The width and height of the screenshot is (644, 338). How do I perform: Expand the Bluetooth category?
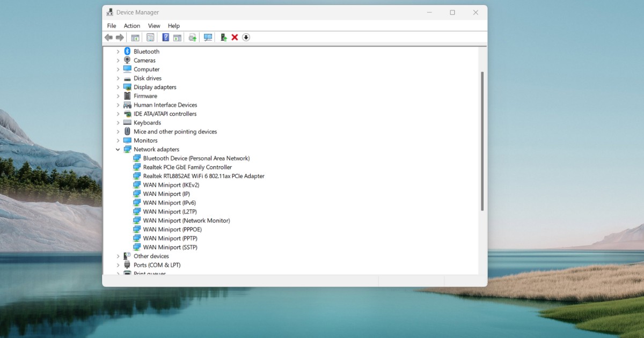pyautogui.click(x=118, y=52)
